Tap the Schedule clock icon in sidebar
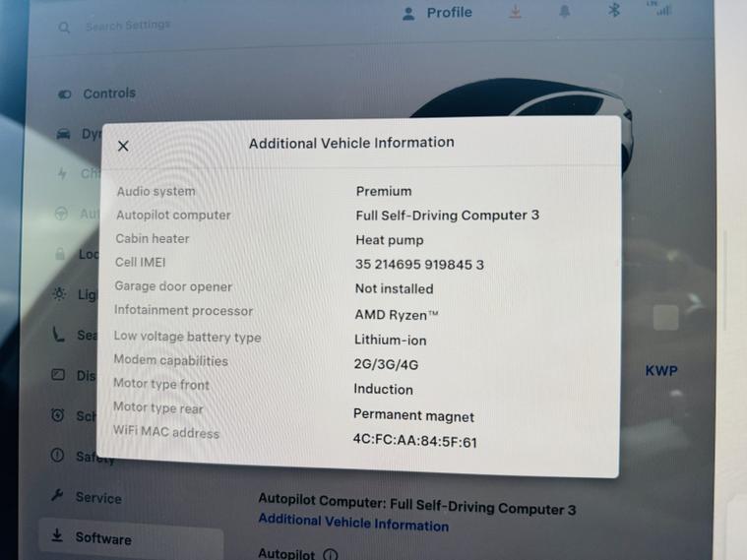 [57, 415]
